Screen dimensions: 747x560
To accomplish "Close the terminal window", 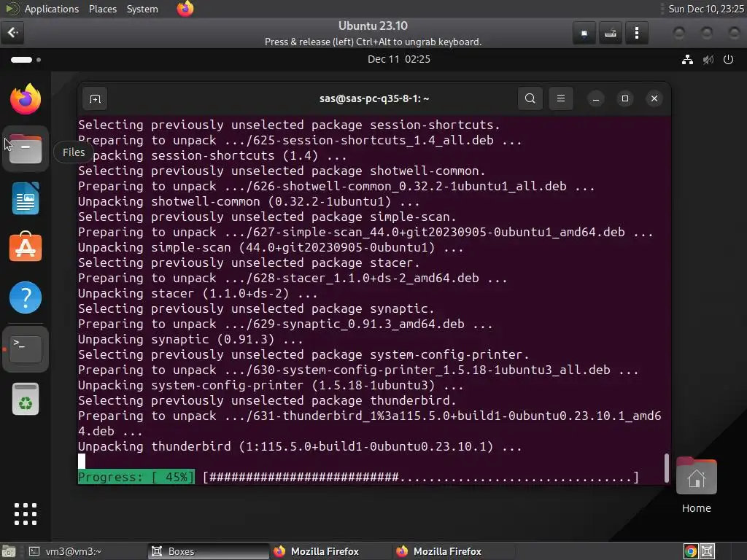I will tap(654, 98).
